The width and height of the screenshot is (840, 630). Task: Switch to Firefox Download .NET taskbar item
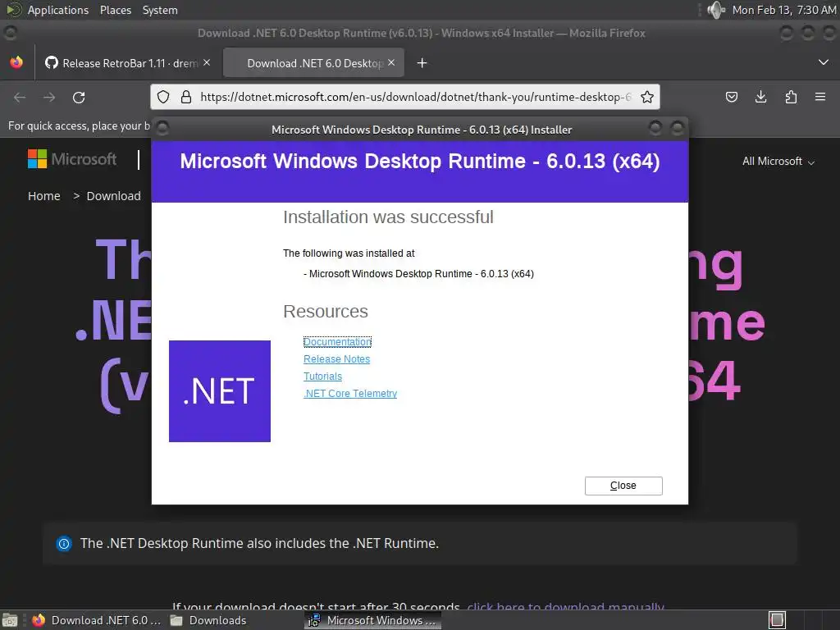tap(97, 620)
